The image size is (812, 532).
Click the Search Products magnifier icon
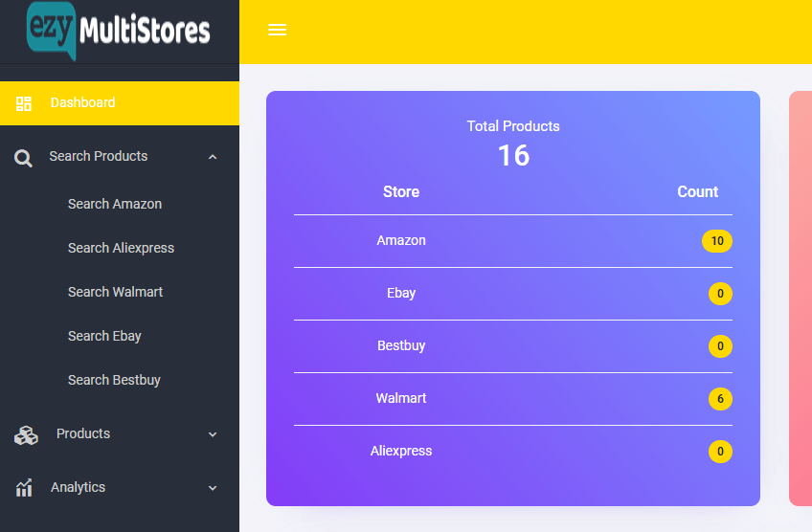tap(24, 158)
